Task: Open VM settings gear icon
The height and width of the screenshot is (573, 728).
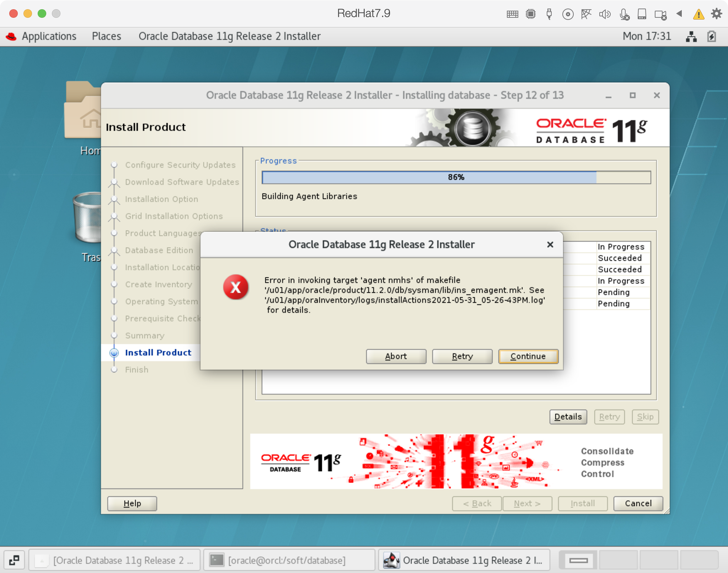Action: (x=717, y=14)
